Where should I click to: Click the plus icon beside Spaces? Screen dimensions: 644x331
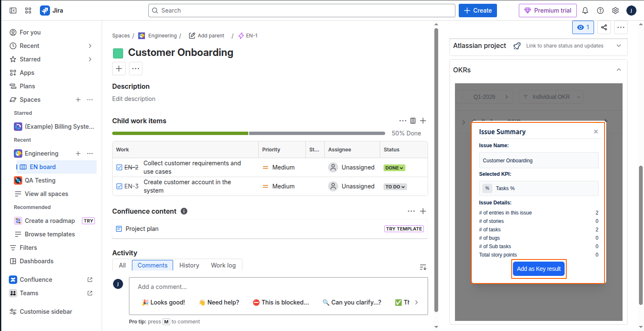(x=78, y=100)
